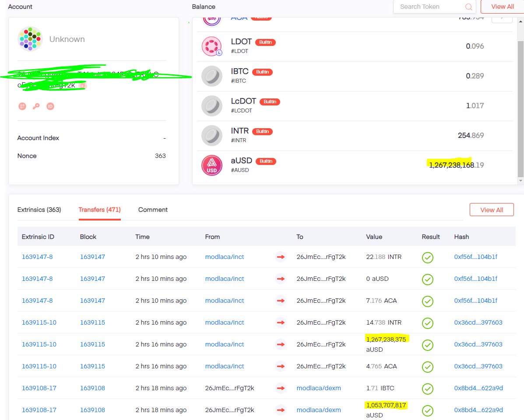The width and height of the screenshot is (524, 420).
Task: Click the balance list scroll-up arrow
Action: pyautogui.click(x=520, y=21)
